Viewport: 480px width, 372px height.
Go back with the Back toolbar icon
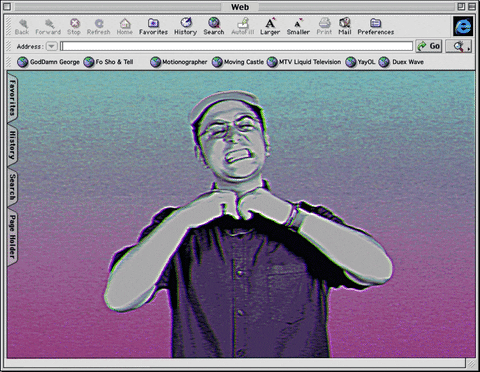22,27
